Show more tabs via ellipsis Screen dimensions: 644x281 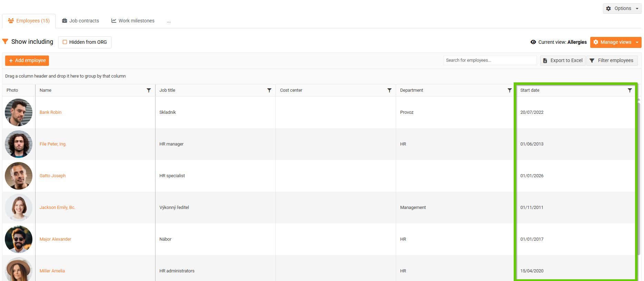169,21
